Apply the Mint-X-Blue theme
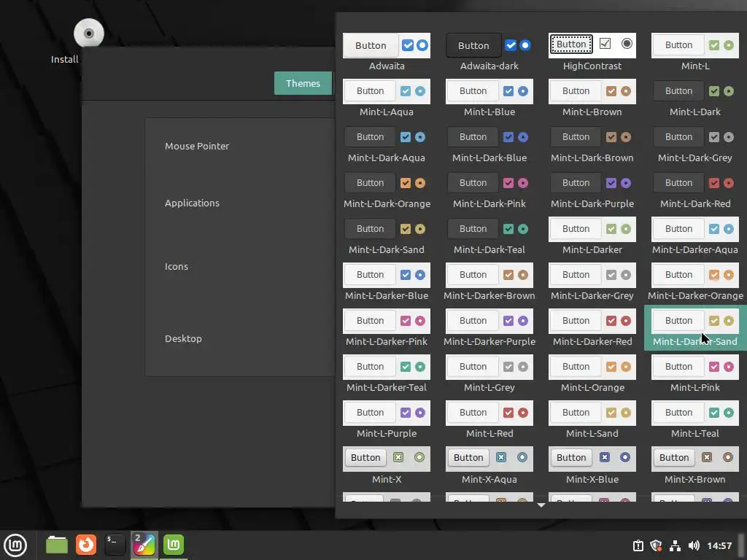747x560 pixels. click(x=592, y=466)
